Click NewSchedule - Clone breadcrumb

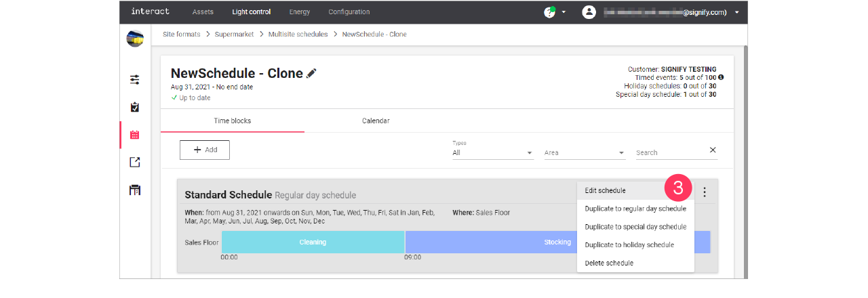[374, 34]
